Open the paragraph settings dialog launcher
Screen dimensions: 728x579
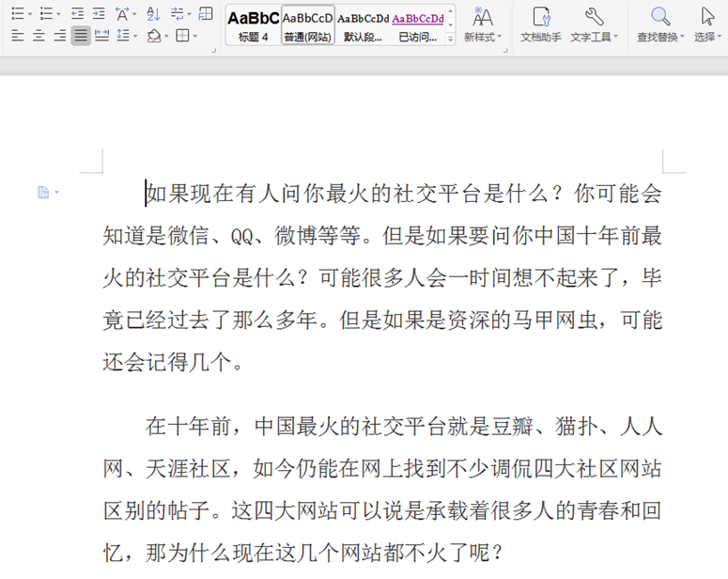point(214,50)
